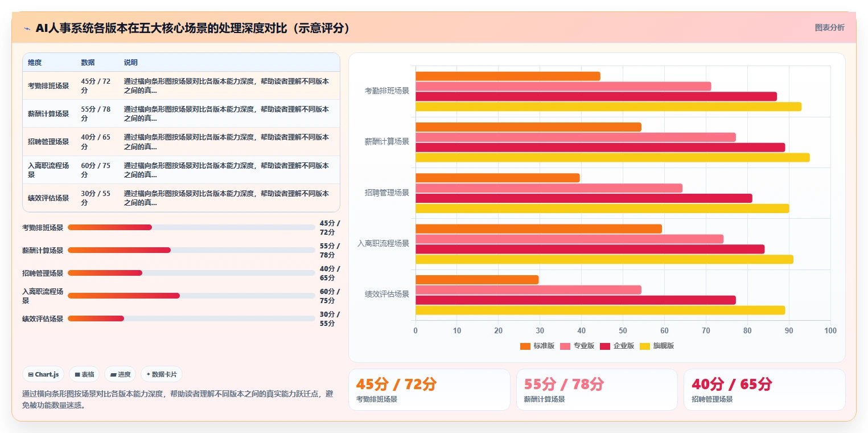This screenshot has height=433, width=868.
Task: Click the 数据卡片 tag chip
Action: click(x=162, y=374)
